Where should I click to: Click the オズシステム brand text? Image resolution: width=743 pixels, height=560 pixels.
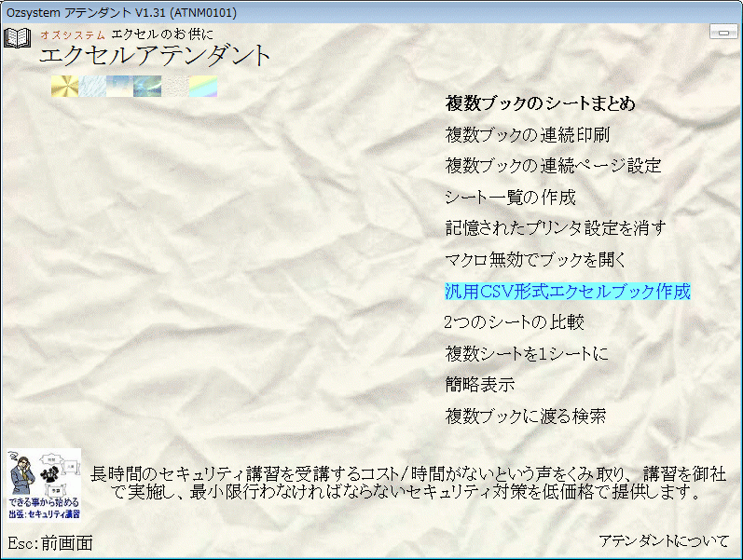(73, 35)
